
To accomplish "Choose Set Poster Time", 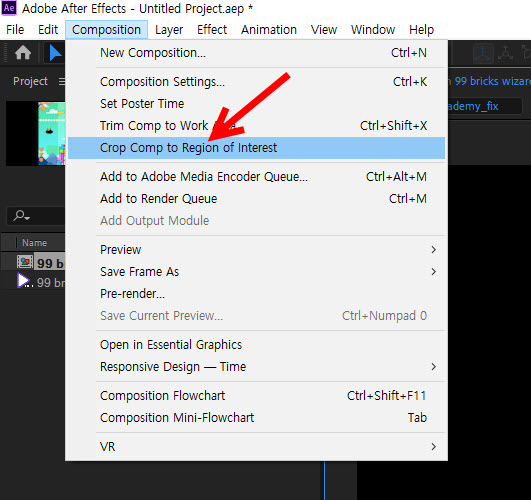I will (256, 104).
